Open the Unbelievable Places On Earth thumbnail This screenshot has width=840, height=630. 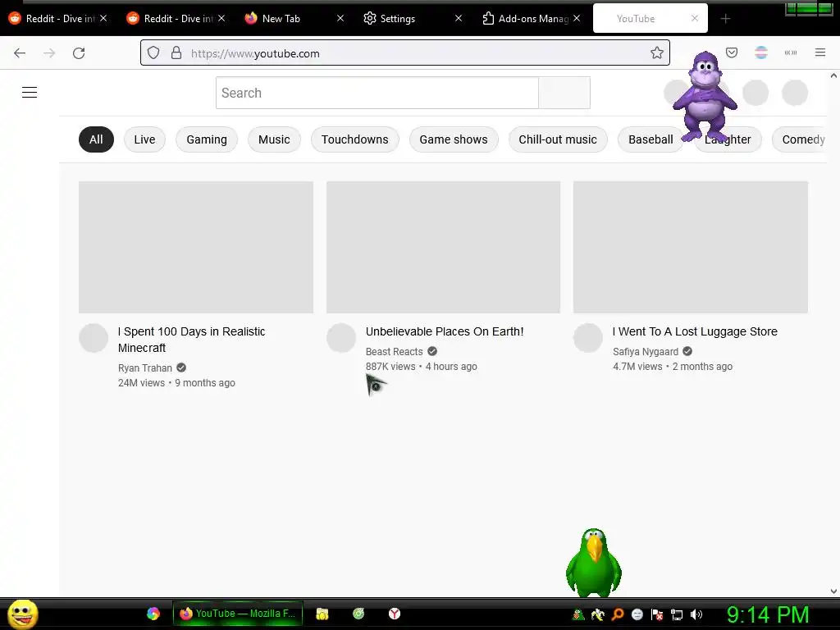[x=444, y=247]
